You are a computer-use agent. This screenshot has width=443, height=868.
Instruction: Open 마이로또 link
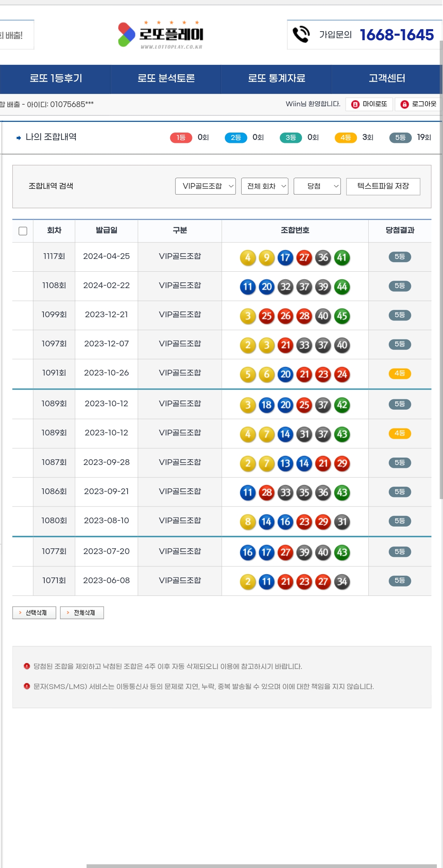tap(369, 104)
